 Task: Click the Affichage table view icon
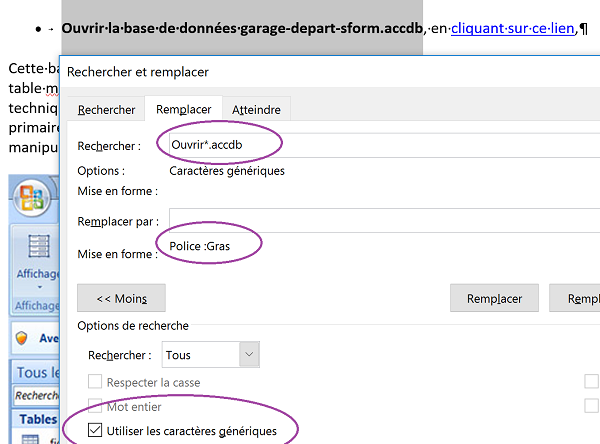coord(39,246)
